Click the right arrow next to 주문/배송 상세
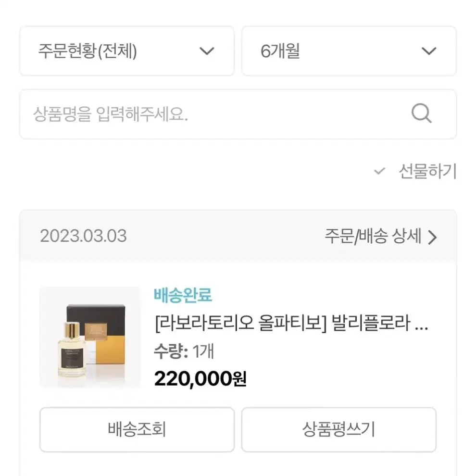Image resolution: width=476 pixels, height=476 pixels. pos(432,237)
